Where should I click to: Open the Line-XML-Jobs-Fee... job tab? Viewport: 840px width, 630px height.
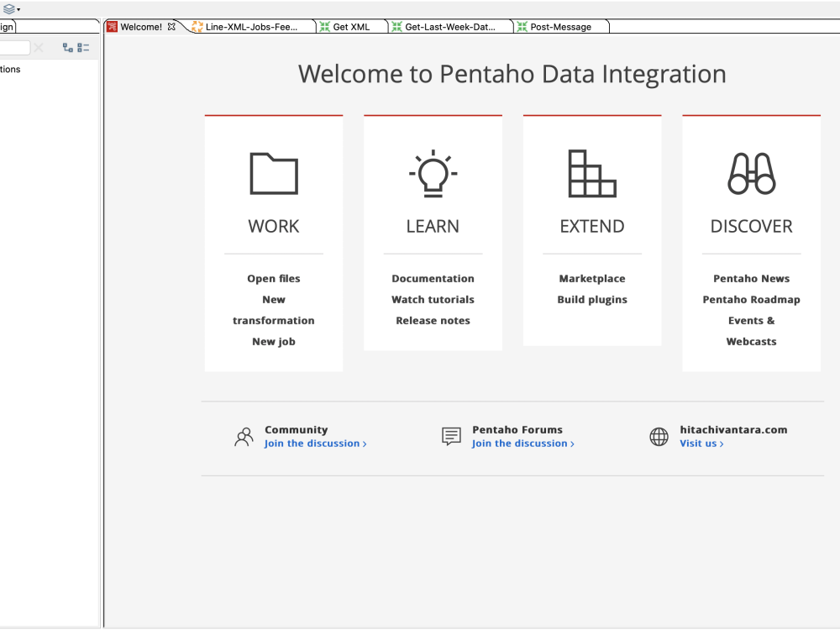click(x=251, y=27)
